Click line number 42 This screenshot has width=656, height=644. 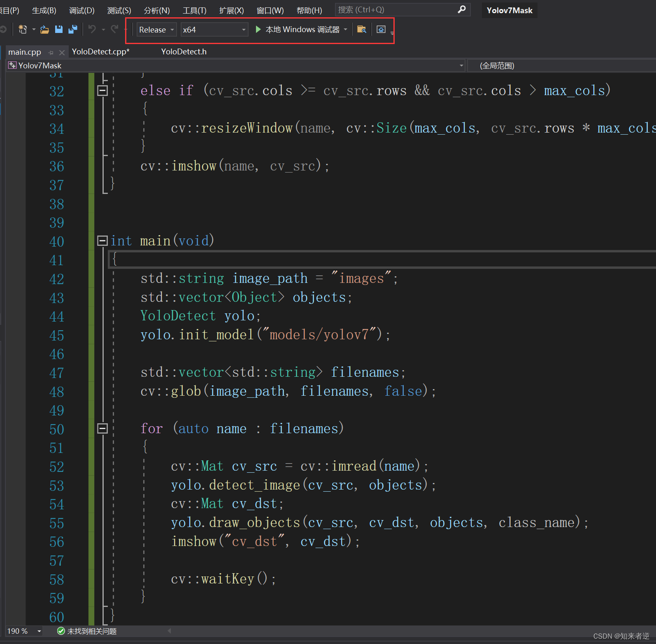pos(57,279)
